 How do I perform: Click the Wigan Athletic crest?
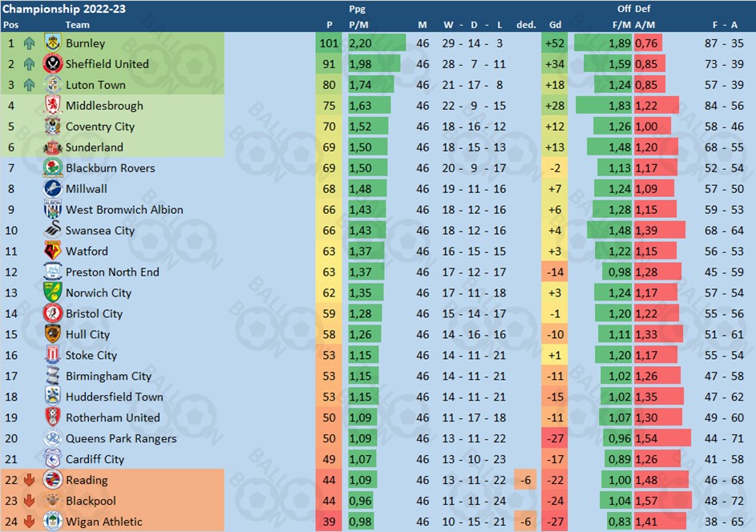pyautogui.click(x=53, y=521)
